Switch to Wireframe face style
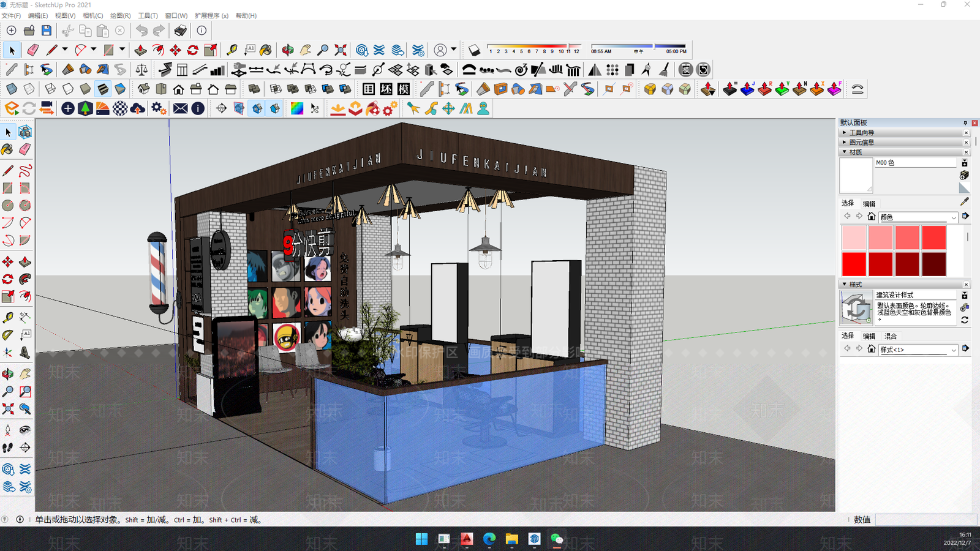 tap(50, 89)
